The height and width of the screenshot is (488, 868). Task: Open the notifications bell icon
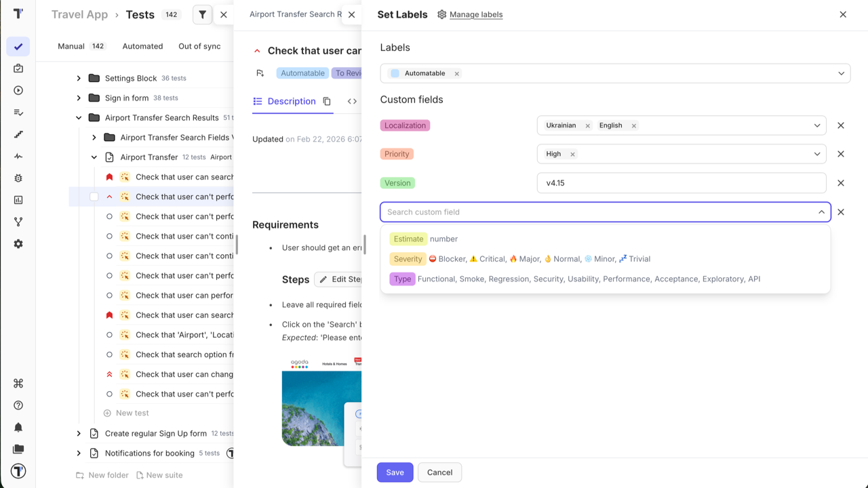click(x=18, y=427)
